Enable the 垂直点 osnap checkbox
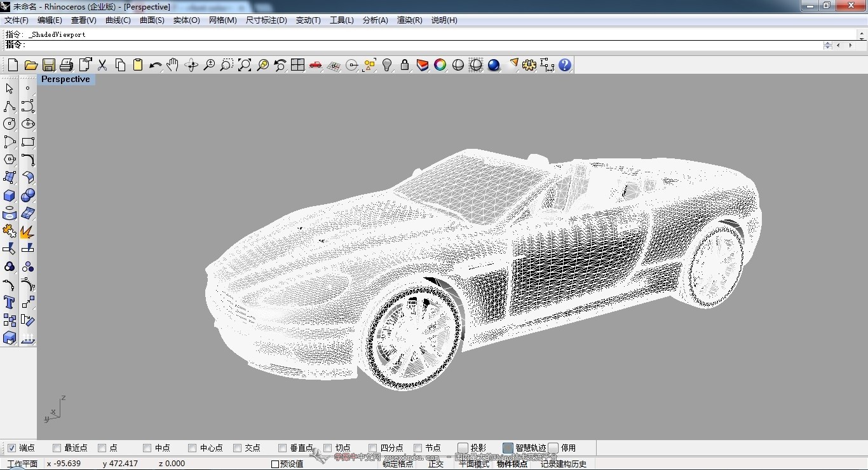This screenshot has height=470, width=868. (283, 448)
